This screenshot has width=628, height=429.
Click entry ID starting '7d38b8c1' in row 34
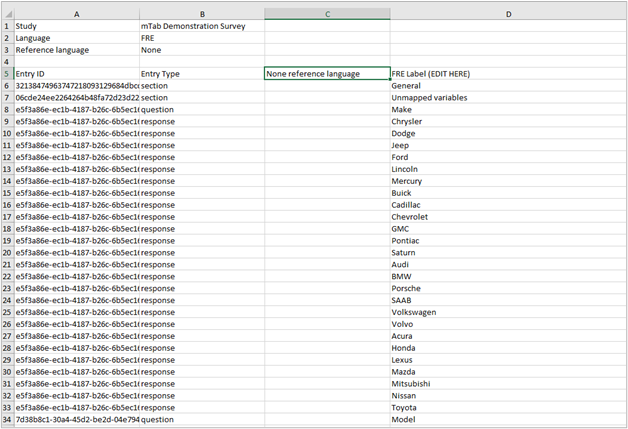(x=76, y=419)
